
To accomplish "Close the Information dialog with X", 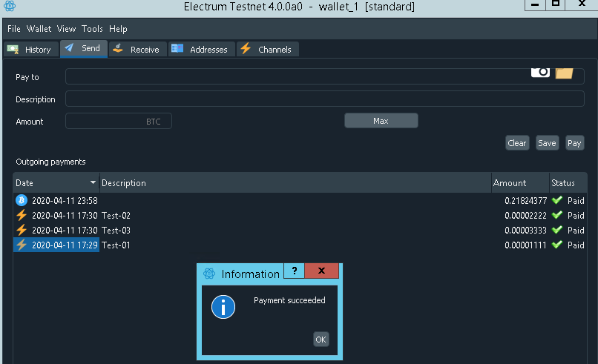I will coord(321,271).
